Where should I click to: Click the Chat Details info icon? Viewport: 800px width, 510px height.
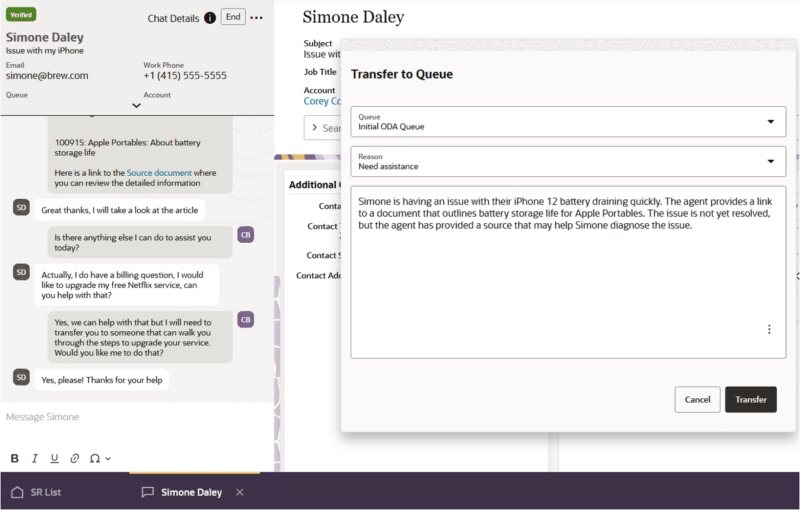click(210, 18)
